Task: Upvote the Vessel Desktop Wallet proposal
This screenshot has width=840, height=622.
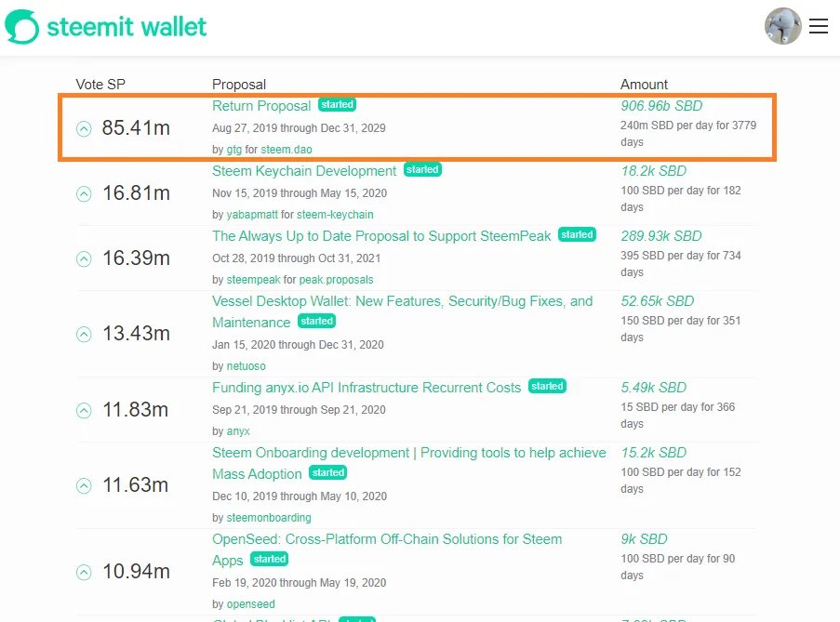Action: click(x=84, y=334)
